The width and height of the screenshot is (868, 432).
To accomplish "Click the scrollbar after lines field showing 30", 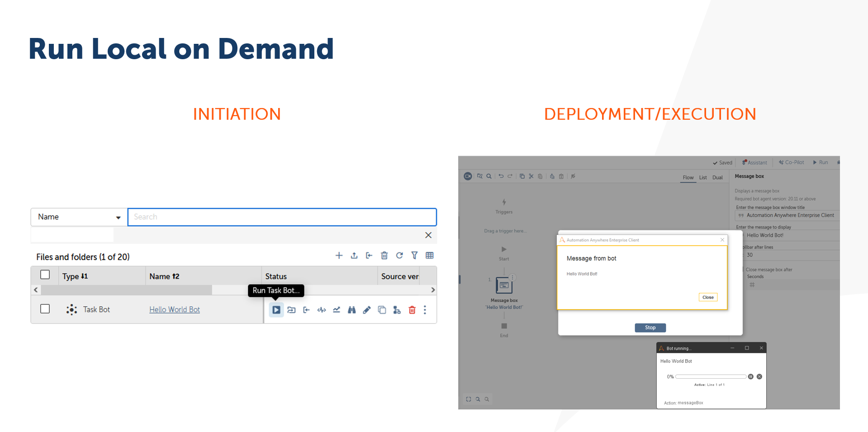I will 791,255.
